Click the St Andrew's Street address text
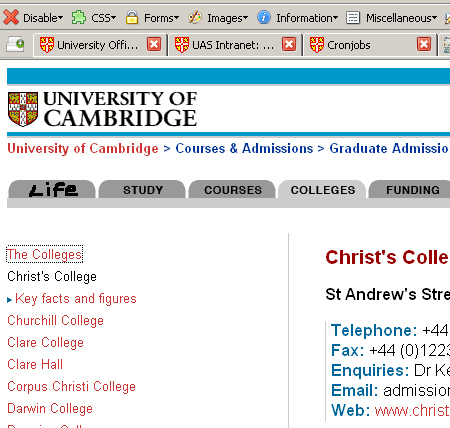450x428 pixels. tap(388, 294)
